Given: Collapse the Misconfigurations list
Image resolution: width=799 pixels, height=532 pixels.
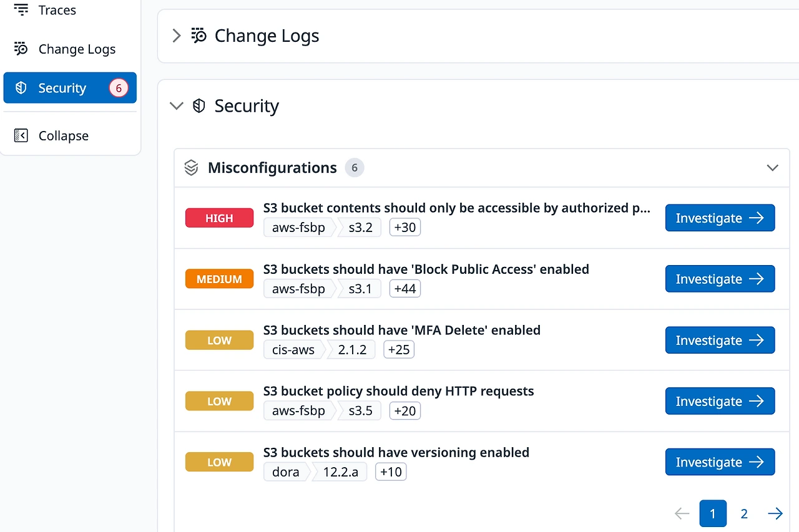Looking at the screenshot, I should click(x=772, y=167).
